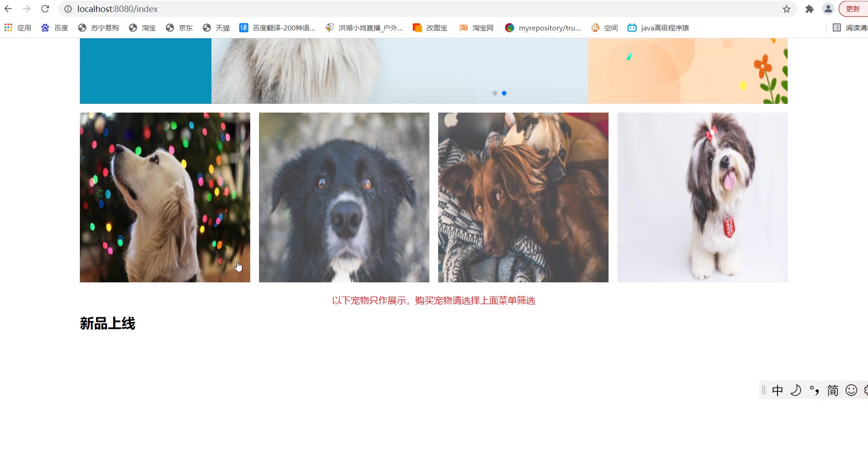This screenshot has height=454, width=868.
Task: Select the first gray carousel dot
Action: (495, 93)
